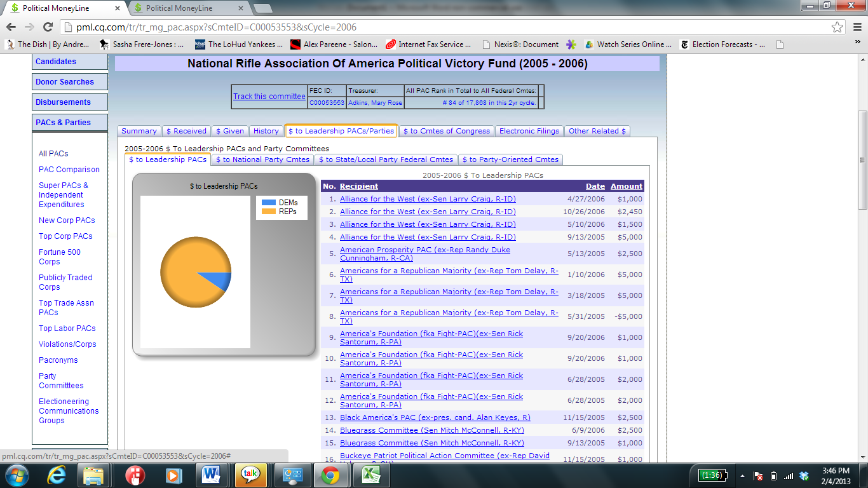
Task: Open Watch Series Online bookmark
Action: point(628,44)
